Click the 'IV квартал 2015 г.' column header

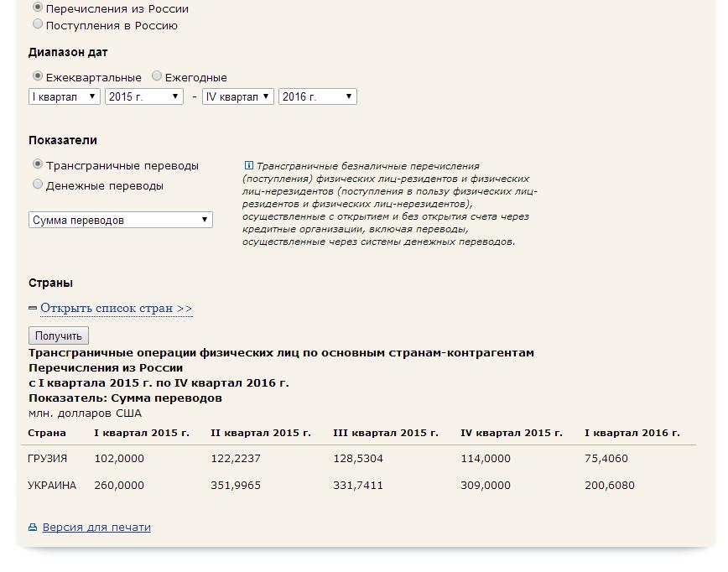(511, 433)
